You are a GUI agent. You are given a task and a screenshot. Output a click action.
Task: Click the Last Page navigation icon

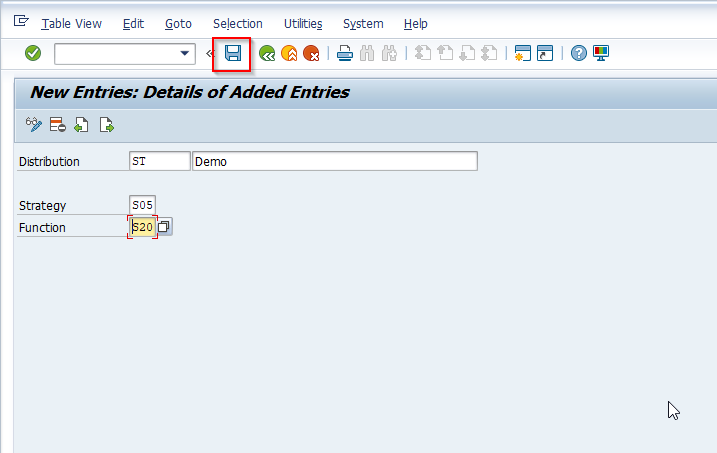tap(489, 53)
